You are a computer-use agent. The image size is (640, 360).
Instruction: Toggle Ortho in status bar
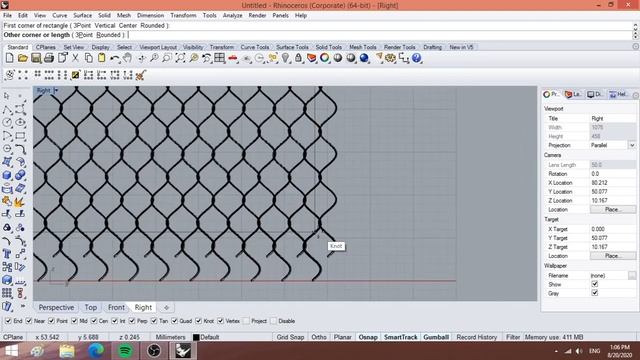[x=319, y=337]
